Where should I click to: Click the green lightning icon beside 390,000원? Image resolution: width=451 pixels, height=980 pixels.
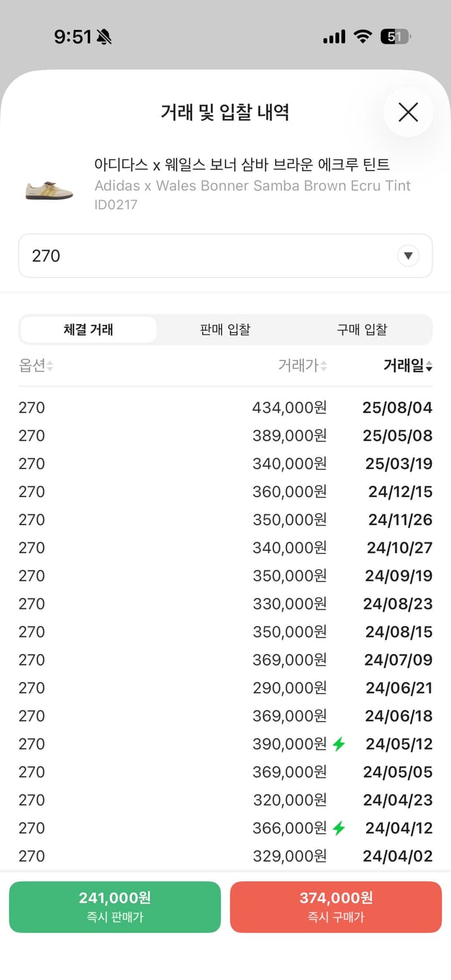point(337,743)
